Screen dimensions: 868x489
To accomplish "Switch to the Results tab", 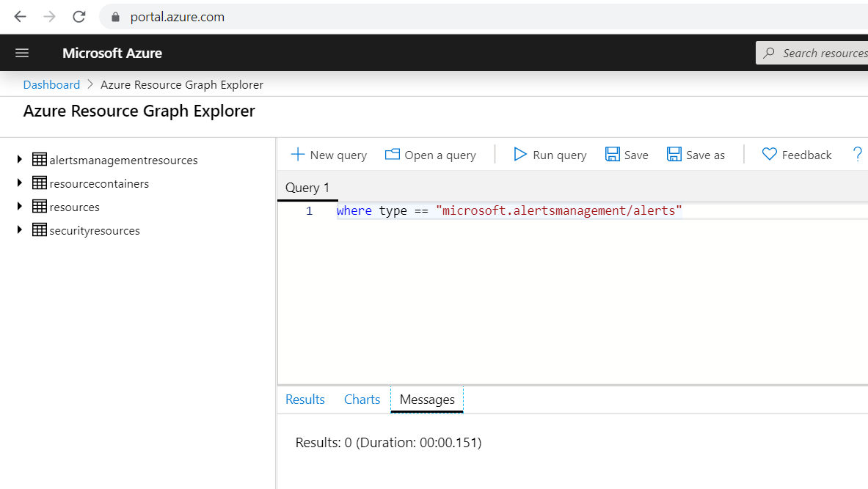I will click(305, 399).
